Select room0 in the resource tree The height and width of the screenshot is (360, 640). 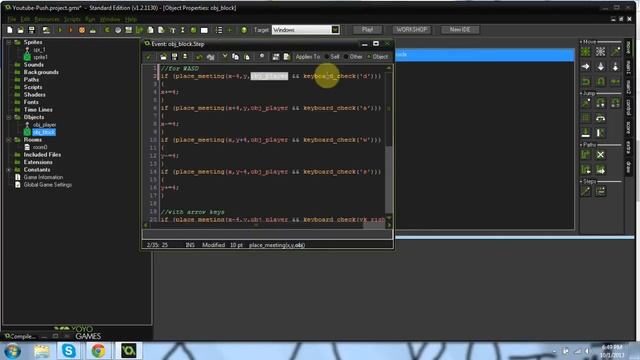click(40, 147)
